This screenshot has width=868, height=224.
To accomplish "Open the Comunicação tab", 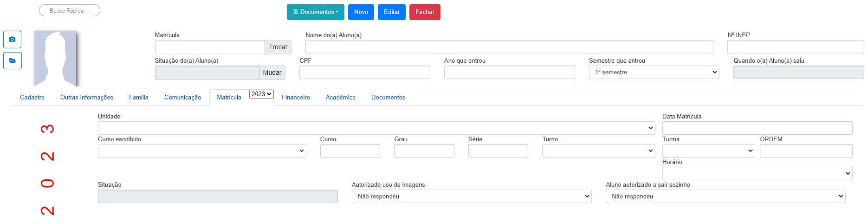I will pyautogui.click(x=183, y=97).
